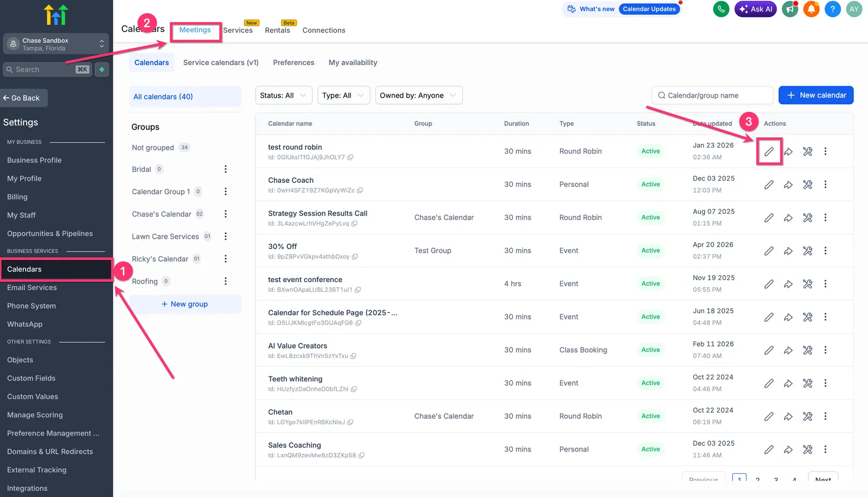Open integrations icon for Teeth whitening row
This screenshot has height=497, width=868.
coord(808,383)
